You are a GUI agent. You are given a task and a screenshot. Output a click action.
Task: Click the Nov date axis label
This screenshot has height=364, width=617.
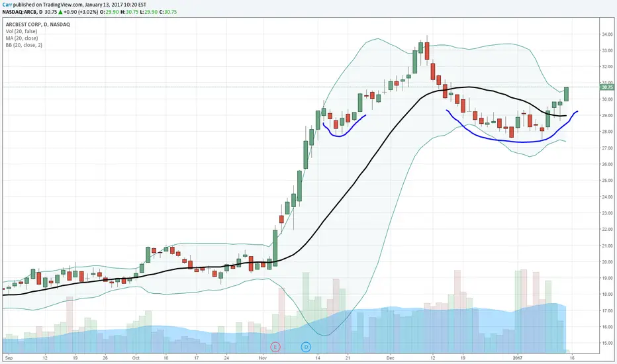(263, 358)
